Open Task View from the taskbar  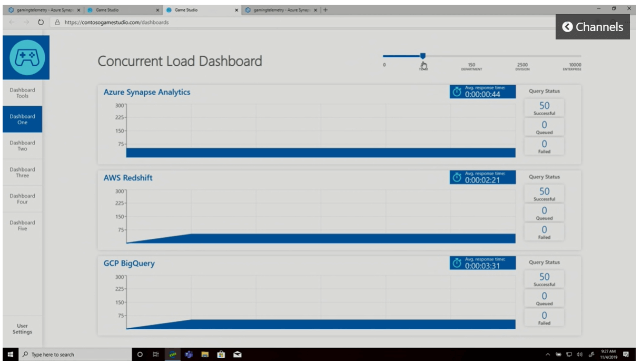[156, 355]
